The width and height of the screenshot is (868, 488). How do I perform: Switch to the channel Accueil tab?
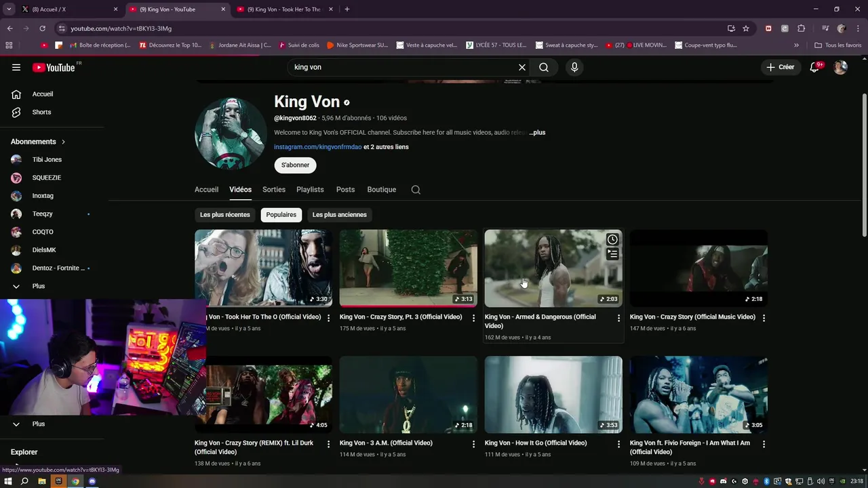(x=206, y=190)
